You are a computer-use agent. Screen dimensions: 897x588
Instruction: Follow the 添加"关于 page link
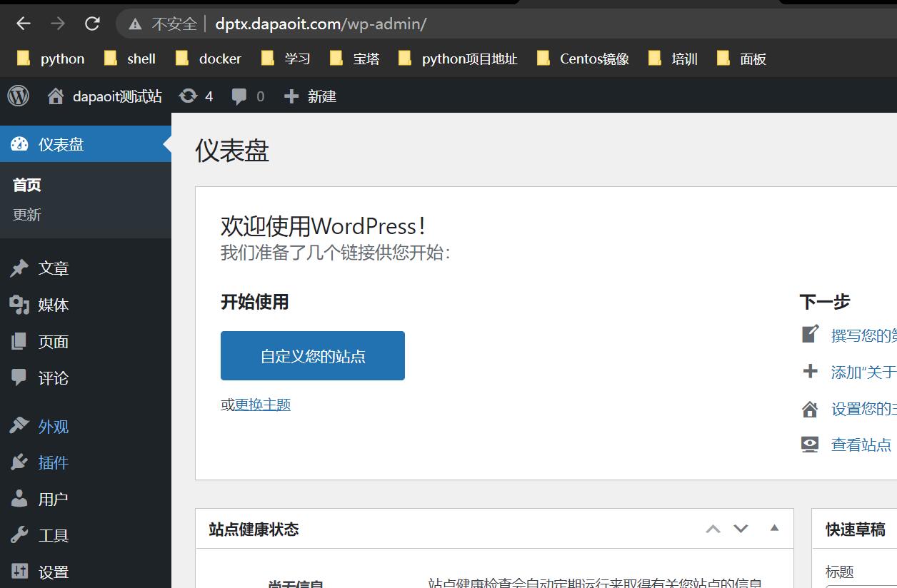click(864, 372)
